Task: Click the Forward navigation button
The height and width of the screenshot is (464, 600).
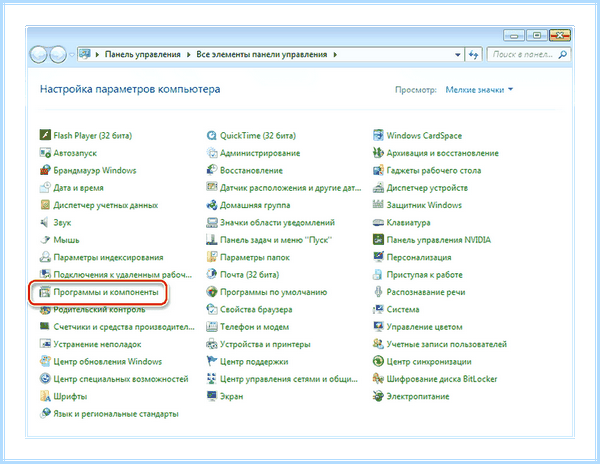Action: (58, 55)
